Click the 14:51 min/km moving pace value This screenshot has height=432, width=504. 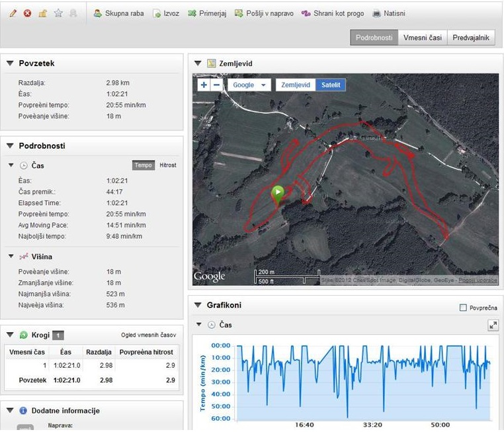click(x=126, y=225)
